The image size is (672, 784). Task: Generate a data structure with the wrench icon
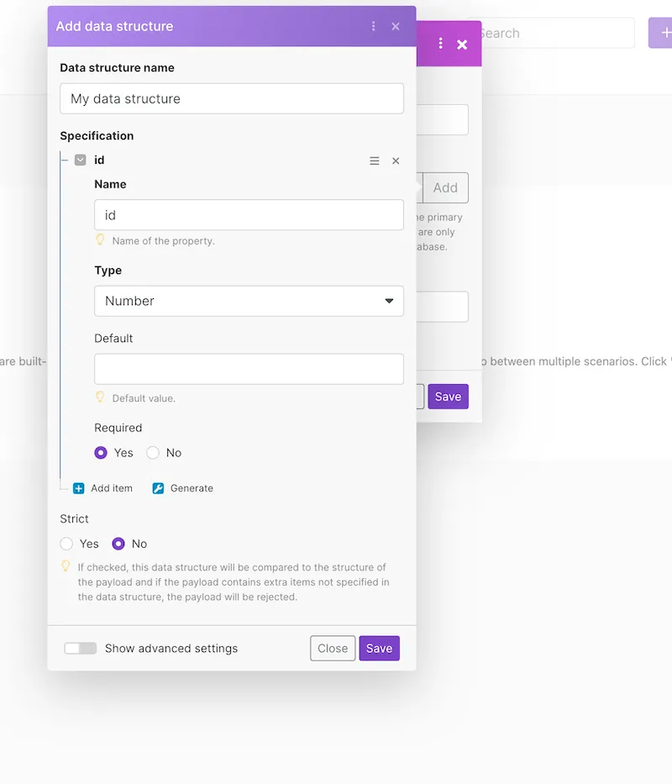pyautogui.click(x=158, y=488)
